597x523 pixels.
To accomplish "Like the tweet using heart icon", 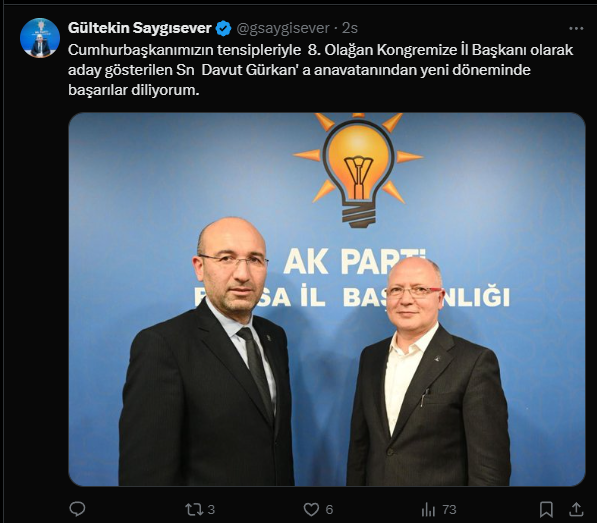I will 311,509.
